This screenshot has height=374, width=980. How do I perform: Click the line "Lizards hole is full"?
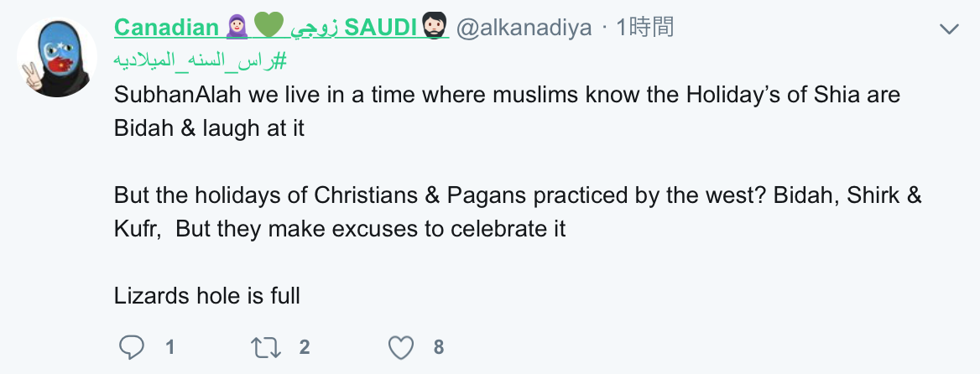pos(207,296)
